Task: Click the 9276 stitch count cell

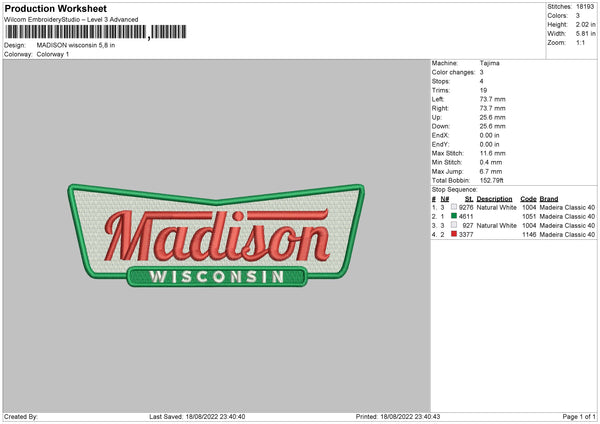Action: (x=466, y=207)
